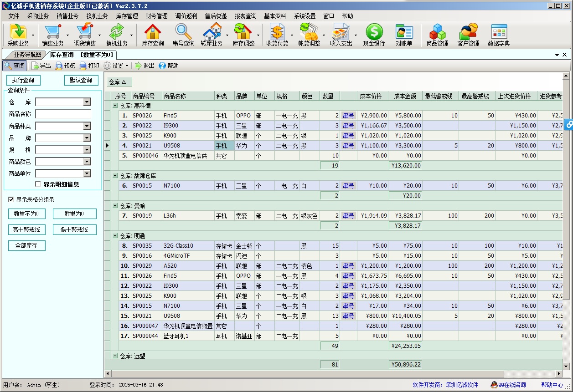573x392 pixels.
Task: Click the 数量为0 filter button
Action: [x=75, y=214]
